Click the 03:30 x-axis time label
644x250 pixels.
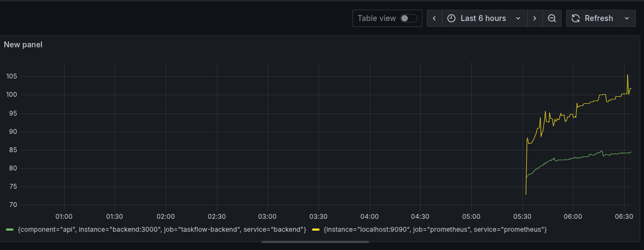tap(319, 216)
